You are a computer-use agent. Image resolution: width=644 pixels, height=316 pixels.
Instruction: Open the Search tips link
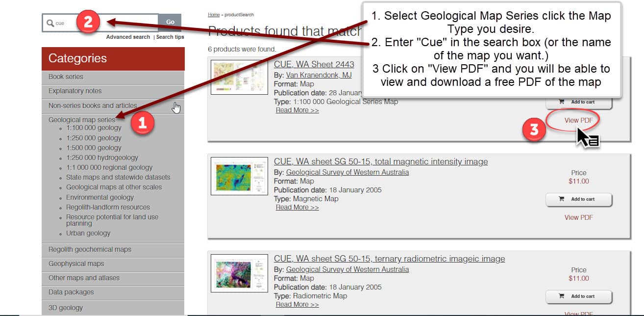point(170,37)
